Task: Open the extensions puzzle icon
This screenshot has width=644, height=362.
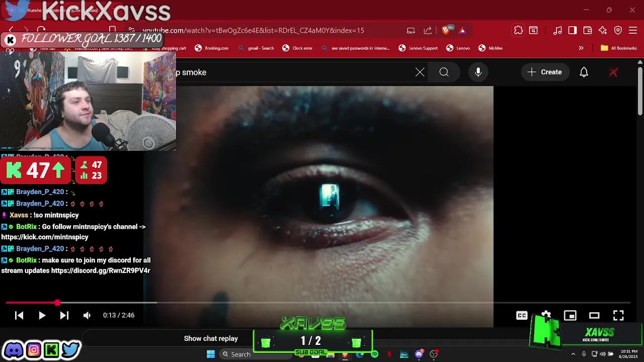Action: click(518, 30)
